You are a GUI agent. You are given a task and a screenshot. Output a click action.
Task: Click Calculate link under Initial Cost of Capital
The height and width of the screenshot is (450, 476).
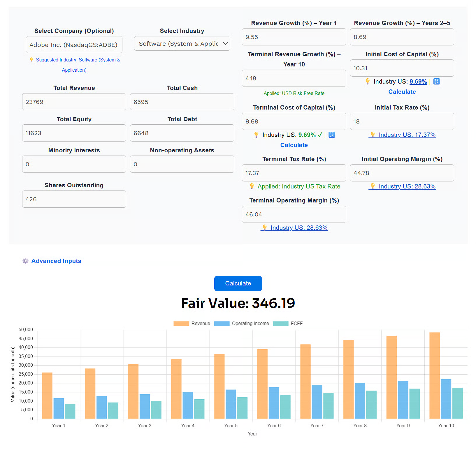coord(402,92)
